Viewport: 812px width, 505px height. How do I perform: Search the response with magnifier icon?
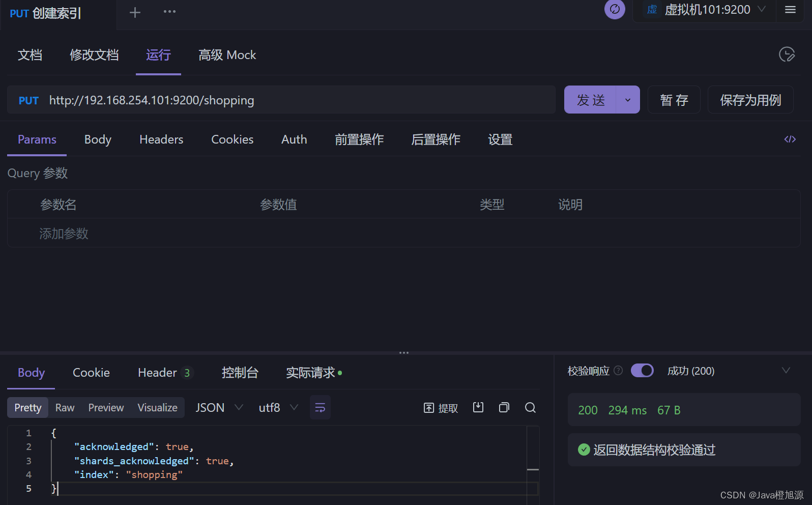coord(530,407)
